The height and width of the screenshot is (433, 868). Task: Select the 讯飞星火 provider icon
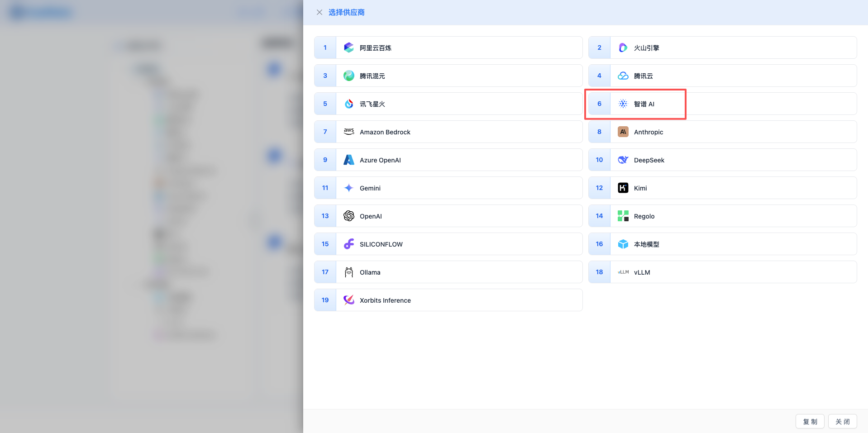click(x=348, y=104)
